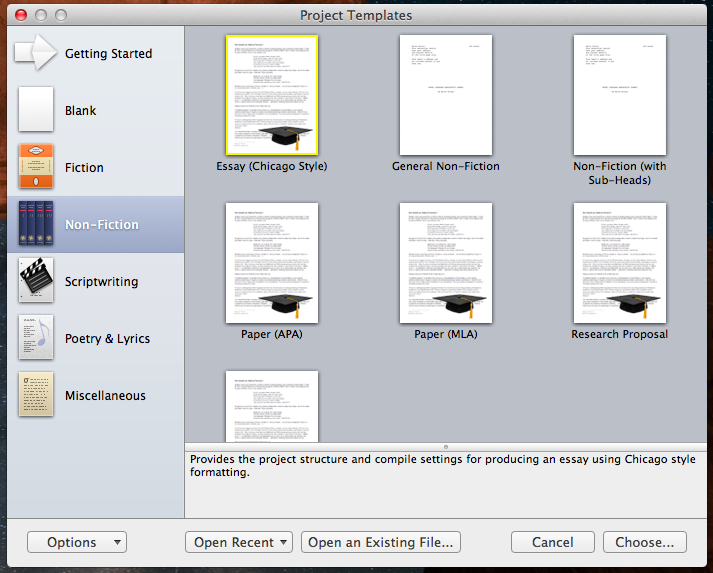
Task: Select the Blank page icon
Action: [36, 110]
